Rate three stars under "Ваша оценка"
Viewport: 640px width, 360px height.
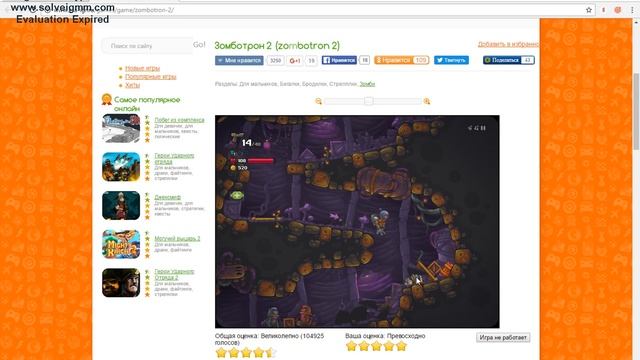click(376, 347)
